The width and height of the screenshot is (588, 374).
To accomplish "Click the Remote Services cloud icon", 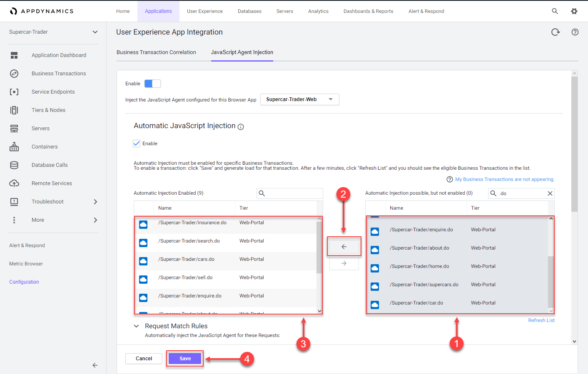I will click(x=14, y=183).
